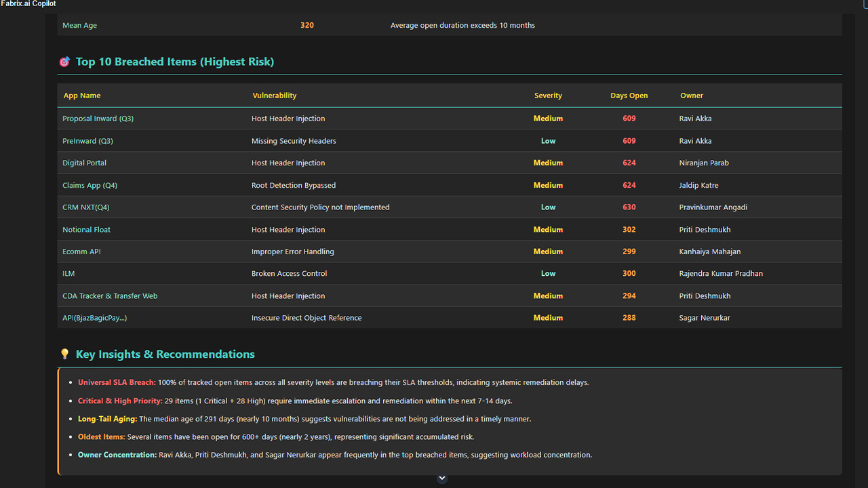The image size is (868, 488).
Task: Click the lightbulb icon beside Key Insights
Action: coord(64,354)
